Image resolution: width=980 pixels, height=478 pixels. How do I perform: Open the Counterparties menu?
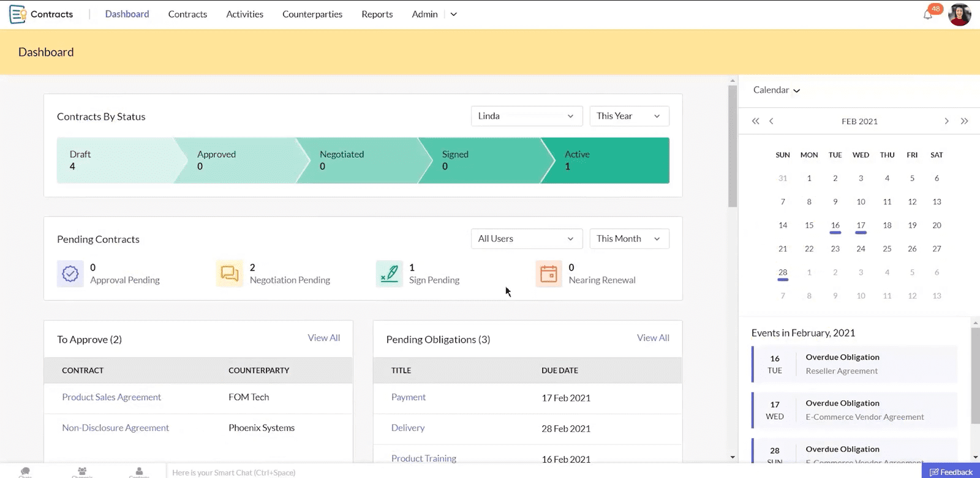point(312,14)
